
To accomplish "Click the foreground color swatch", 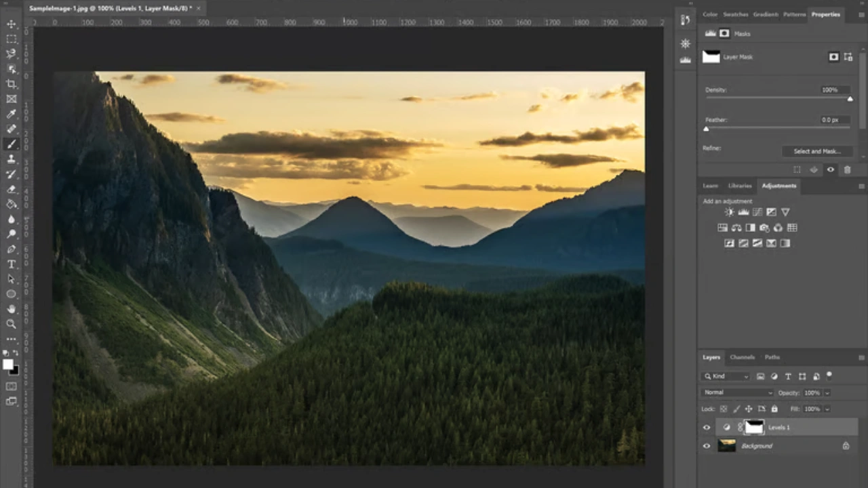I will (8, 364).
